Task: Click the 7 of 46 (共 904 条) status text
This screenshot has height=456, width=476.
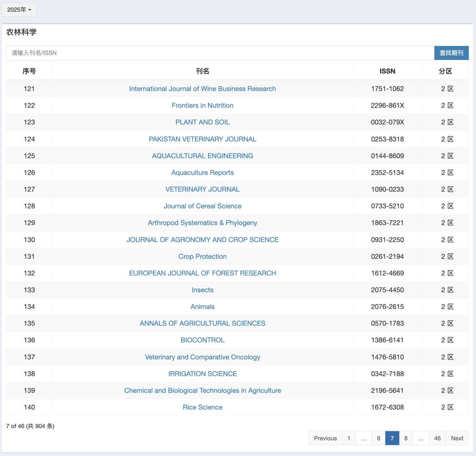Action: click(x=30, y=426)
